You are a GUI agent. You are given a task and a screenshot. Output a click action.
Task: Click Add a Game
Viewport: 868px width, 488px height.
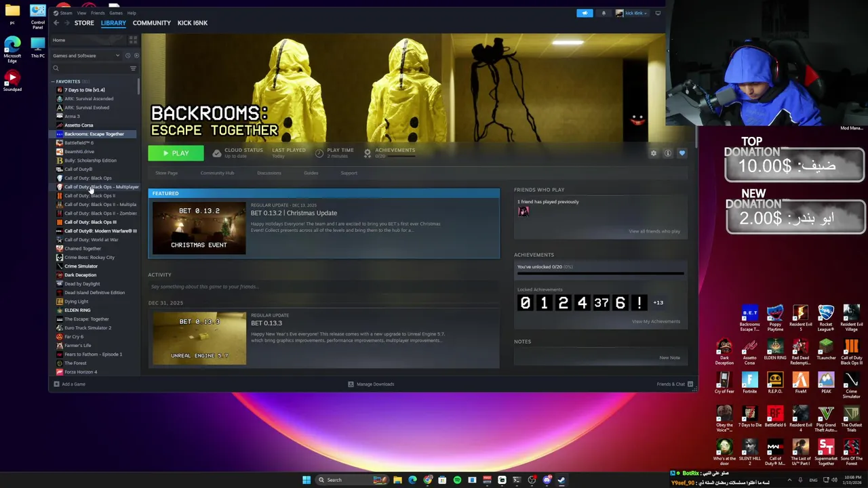(70, 384)
